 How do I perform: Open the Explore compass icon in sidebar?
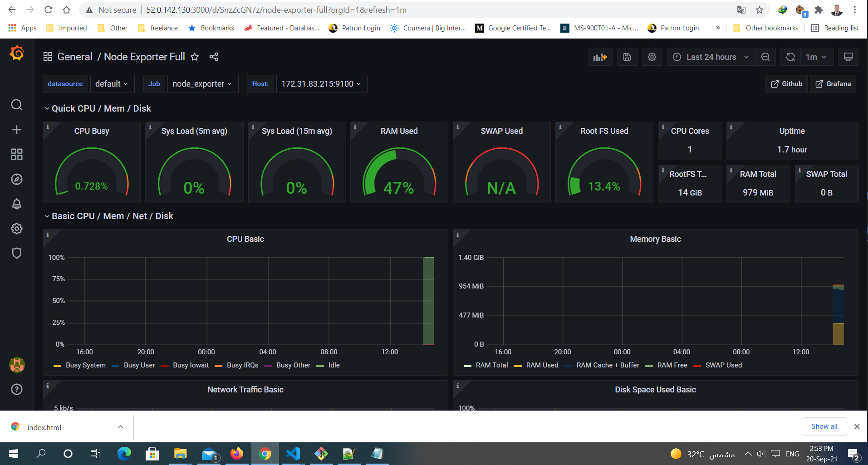[x=17, y=179]
